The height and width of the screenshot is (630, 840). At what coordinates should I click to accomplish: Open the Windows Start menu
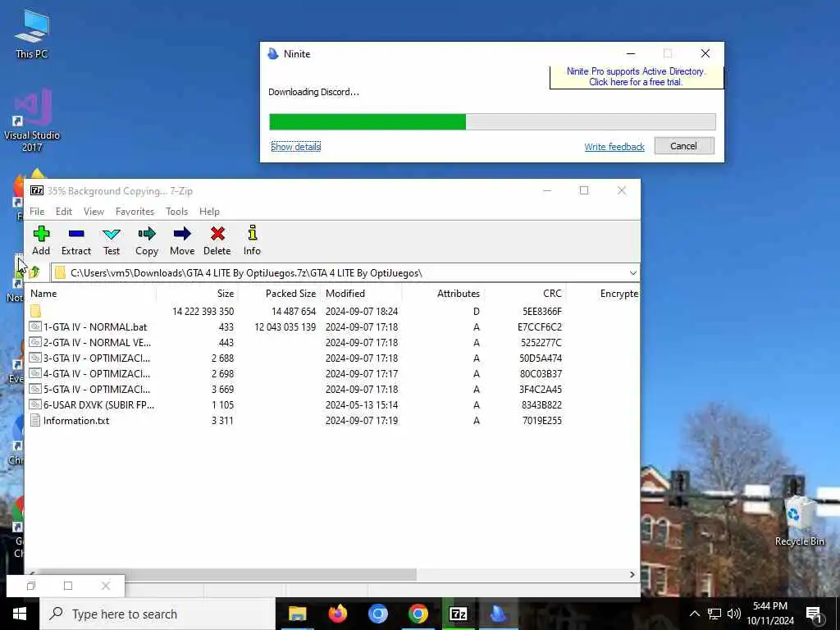20,614
